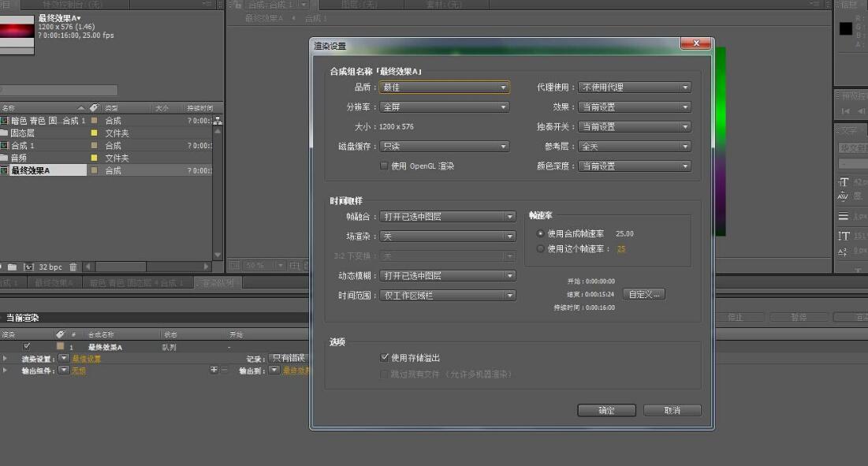Uncheck the 使用存储溢出 checkbox
This screenshot has height=466, width=868.
tap(384, 358)
